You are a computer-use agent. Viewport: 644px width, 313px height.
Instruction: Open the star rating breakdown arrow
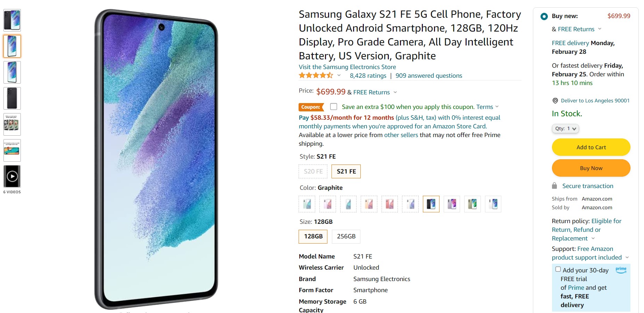(339, 76)
